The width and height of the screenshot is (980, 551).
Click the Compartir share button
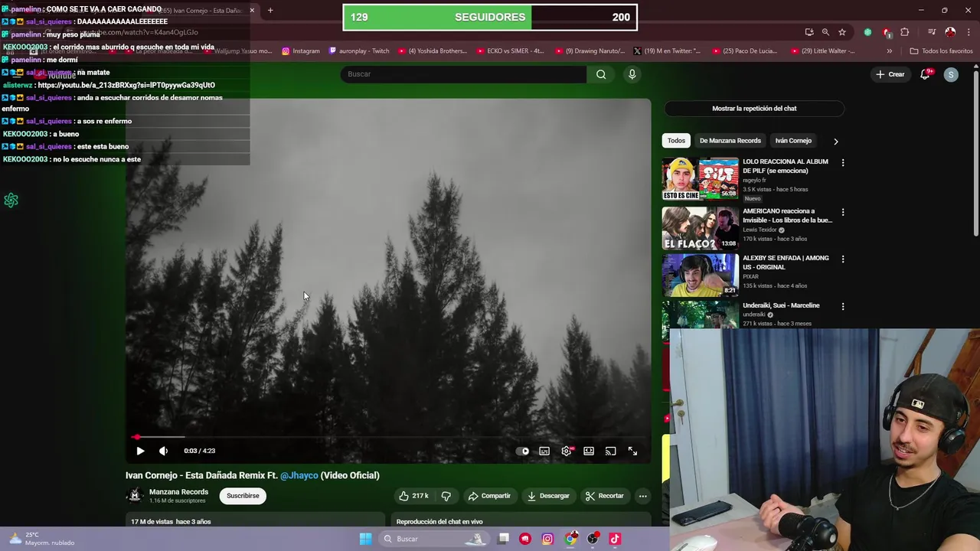(489, 496)
